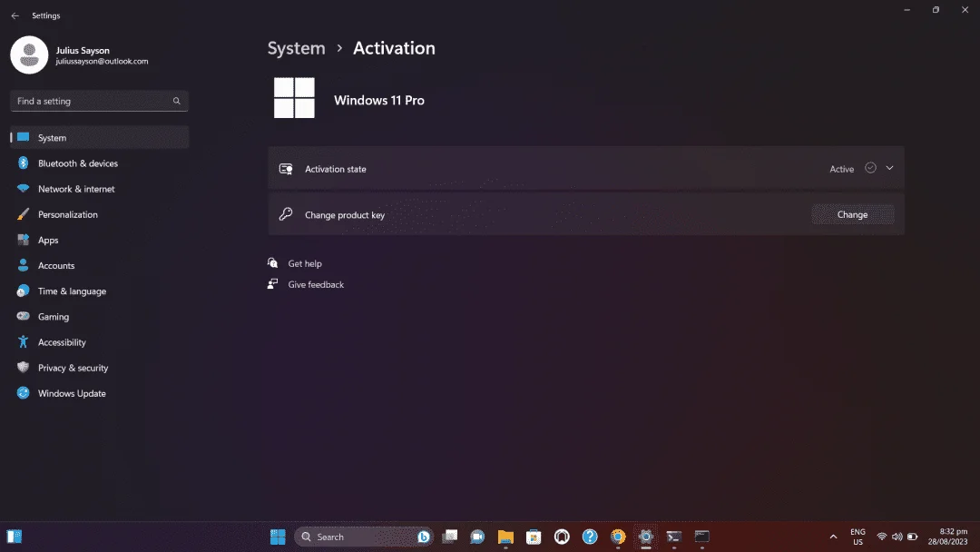This screenshot has width=980, height=552.
Task: Focus the Find a setting search box
Action: pyautogui.click(x=100, y=101)
